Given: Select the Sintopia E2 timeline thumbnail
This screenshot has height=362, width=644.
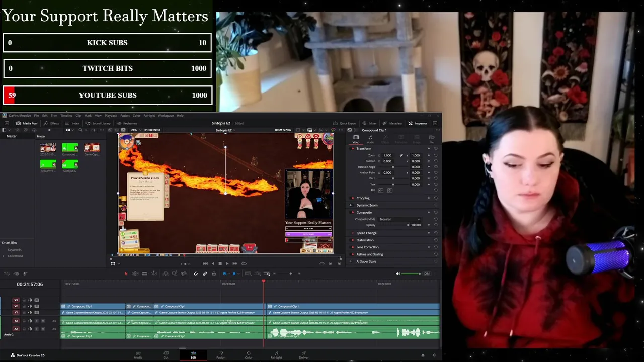Looking at the screenshot, I should 70,165.
